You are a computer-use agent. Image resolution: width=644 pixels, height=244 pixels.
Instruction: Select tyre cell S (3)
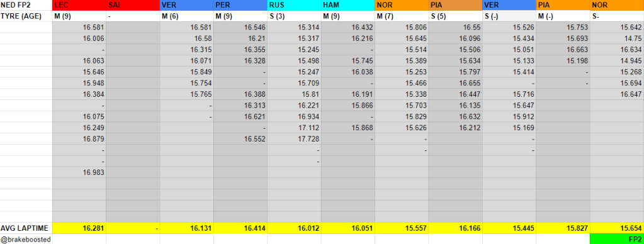(x=294, y=16)
